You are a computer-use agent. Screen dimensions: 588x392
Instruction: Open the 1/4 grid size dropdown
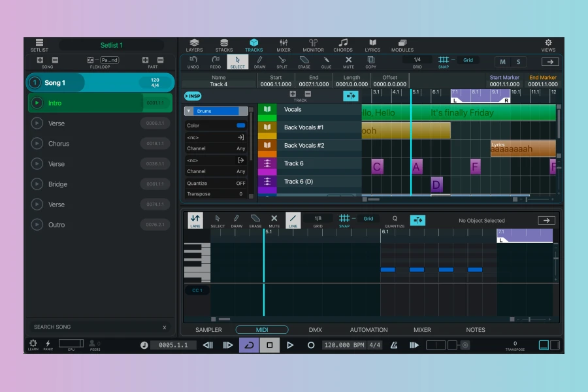tap(417, 60)
